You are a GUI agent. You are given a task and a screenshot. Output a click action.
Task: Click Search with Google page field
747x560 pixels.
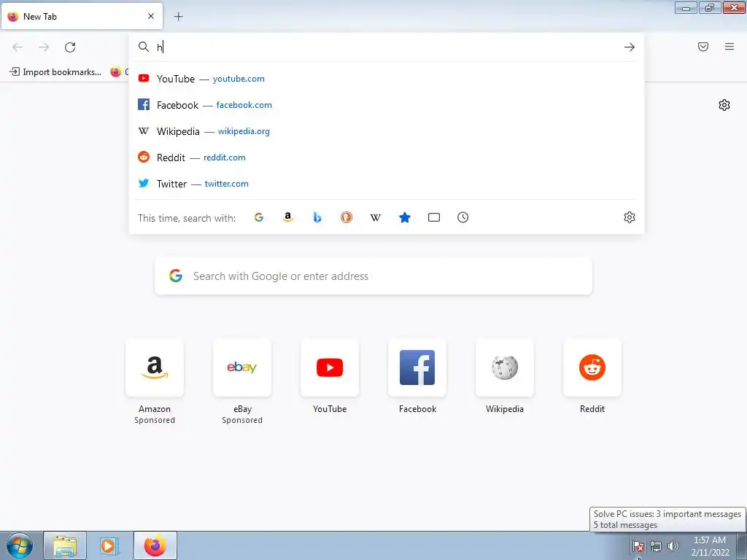pos(373,276)
